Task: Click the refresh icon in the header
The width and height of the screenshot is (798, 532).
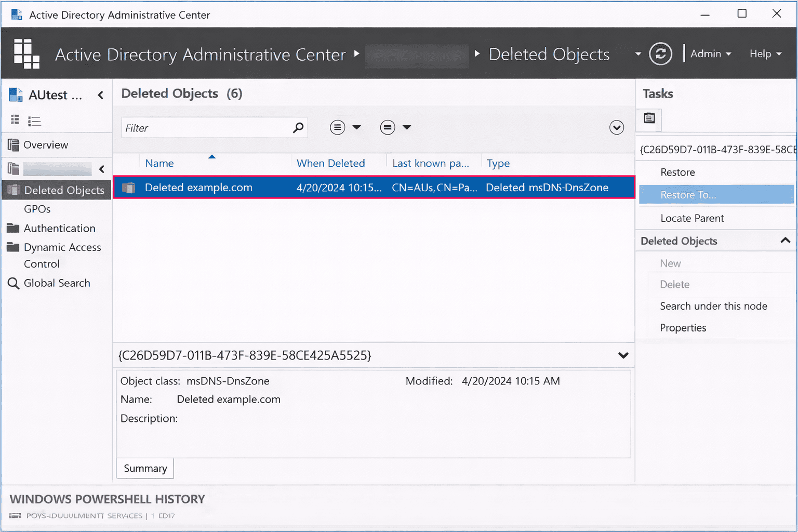Action: (660, 54)
